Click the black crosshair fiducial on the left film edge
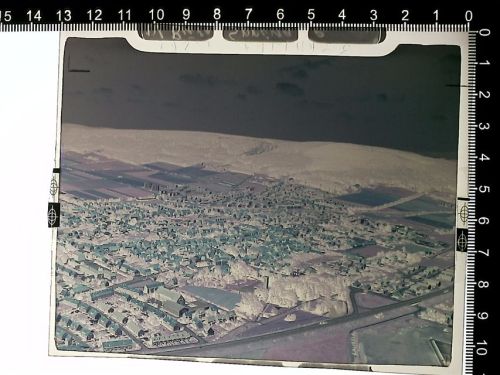500x375 pixels. click(x=54, y=215)
